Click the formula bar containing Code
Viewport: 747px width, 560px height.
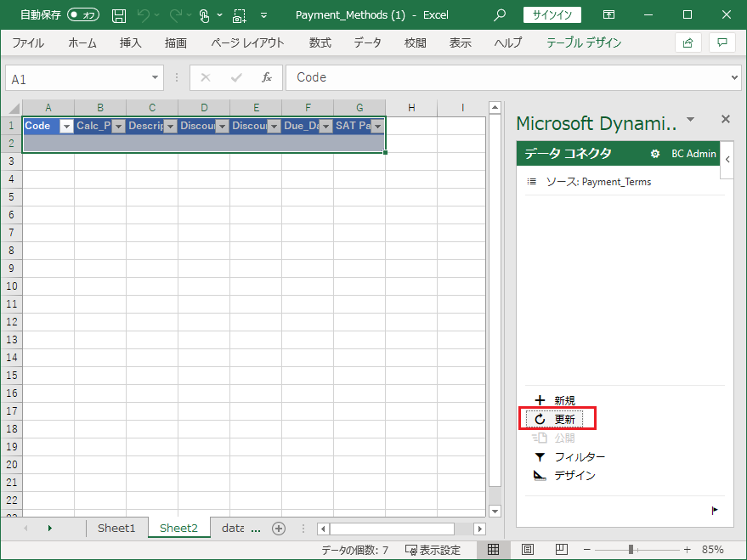[x=507, y=77]
